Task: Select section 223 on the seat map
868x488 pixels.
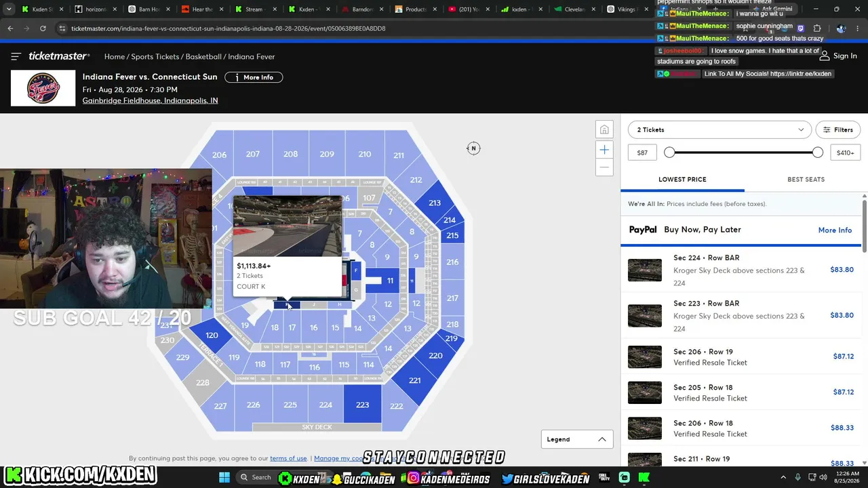Action: point(362,405)
